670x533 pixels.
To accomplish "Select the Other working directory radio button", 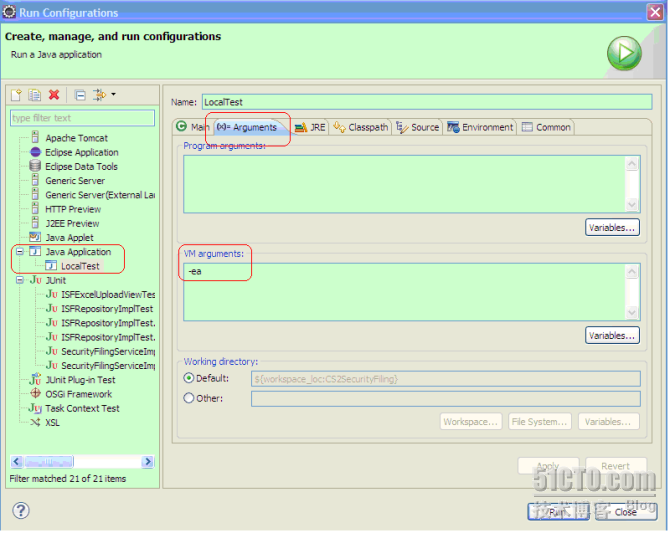I will coord(188,398).
